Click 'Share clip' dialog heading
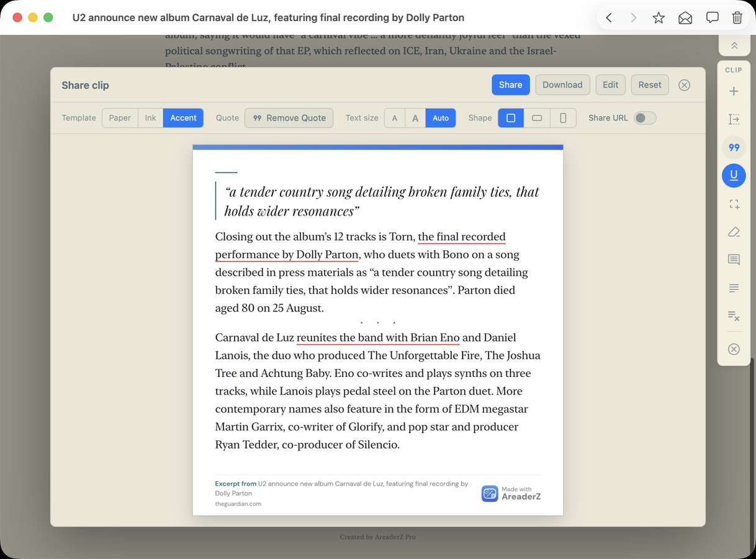 85,85
